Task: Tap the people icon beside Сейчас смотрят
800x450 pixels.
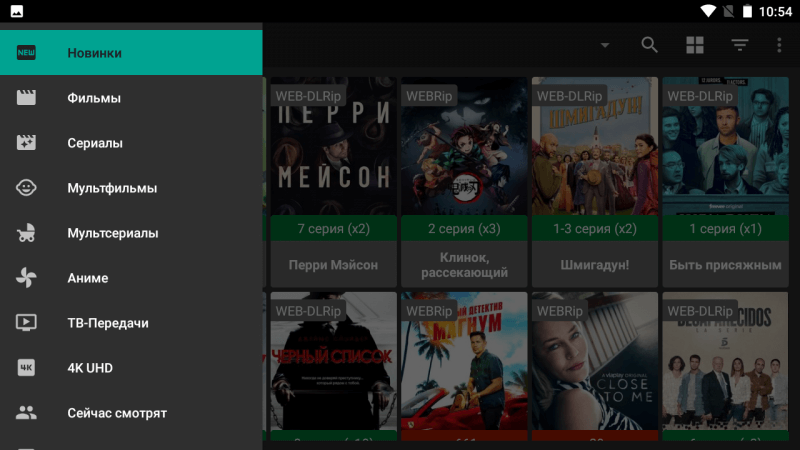Action: [x=26, y=412]
